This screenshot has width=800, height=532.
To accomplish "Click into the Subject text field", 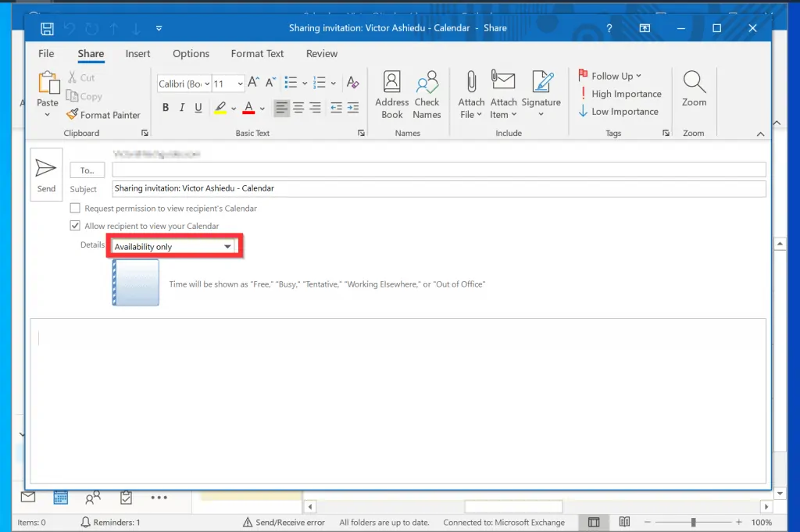I will click(x=437, y=188).
